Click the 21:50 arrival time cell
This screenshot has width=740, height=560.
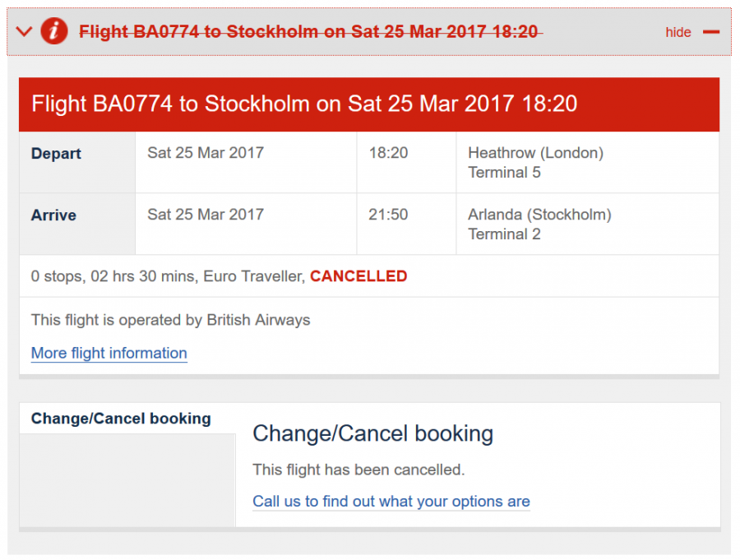click(388, 215)
